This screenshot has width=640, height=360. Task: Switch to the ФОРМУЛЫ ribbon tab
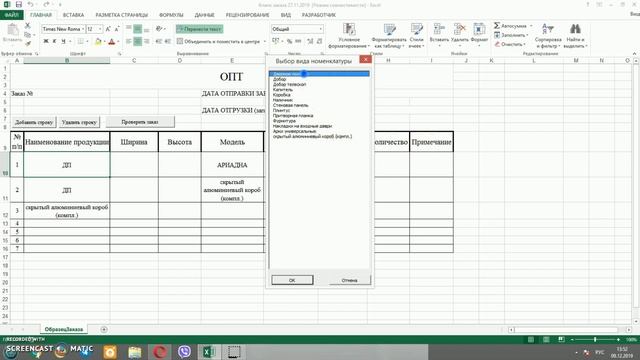tap(171, 15)
